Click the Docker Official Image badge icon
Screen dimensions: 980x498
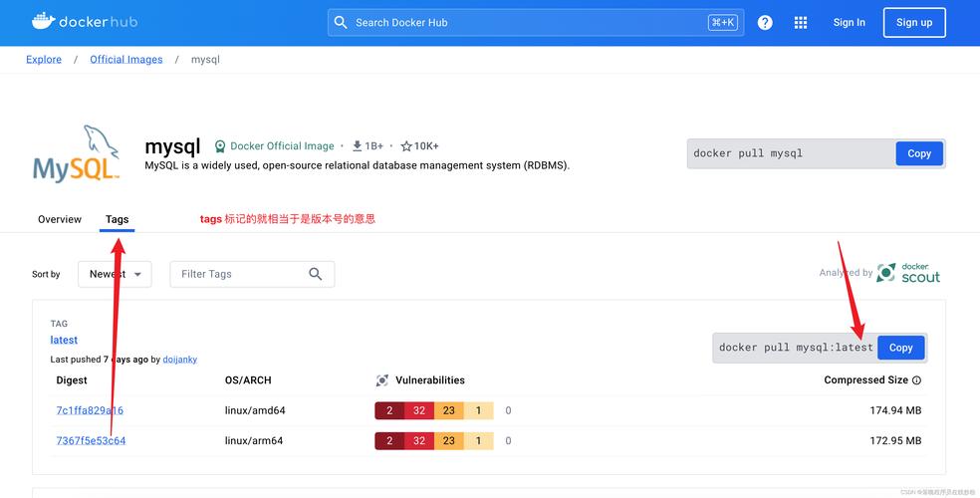point(220,146)
